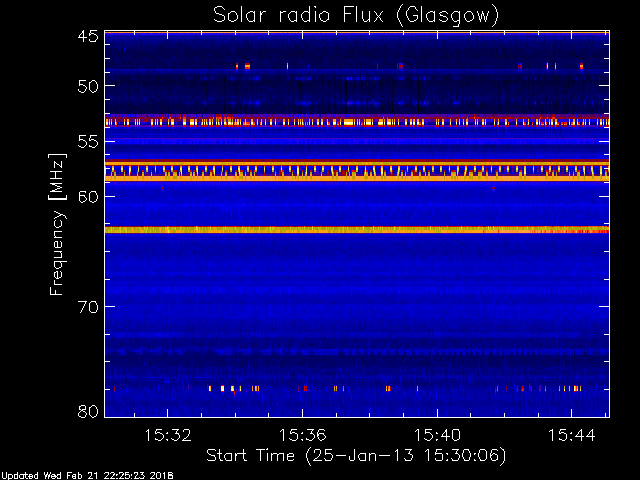Screen dimensions: 640x480
Task: Click the orange striped band between 57 and 59 MHz
Action: click(x=357, y=171)
